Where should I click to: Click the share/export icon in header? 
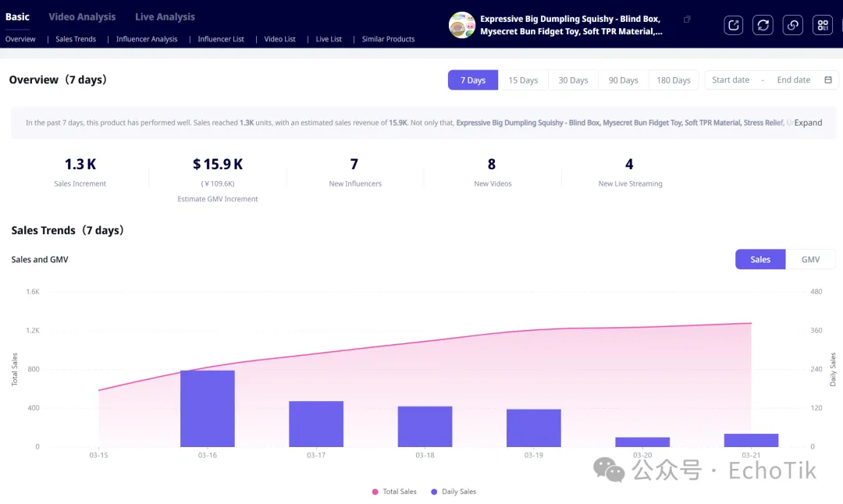point(733,25)
